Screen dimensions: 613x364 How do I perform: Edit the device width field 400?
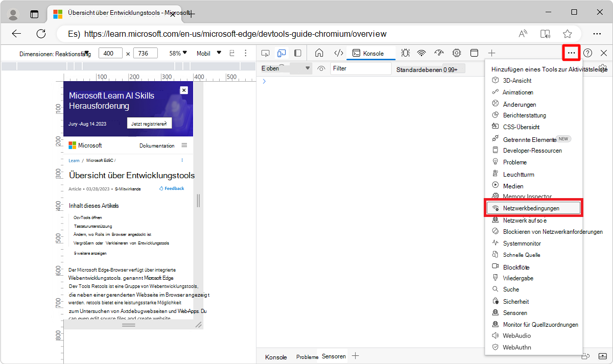(111, 53)
